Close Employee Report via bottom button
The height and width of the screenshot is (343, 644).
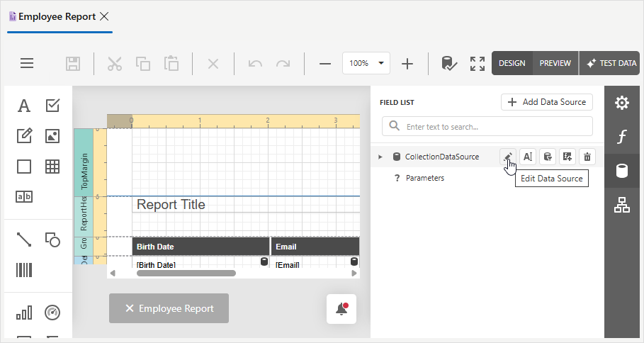point(169,308)
